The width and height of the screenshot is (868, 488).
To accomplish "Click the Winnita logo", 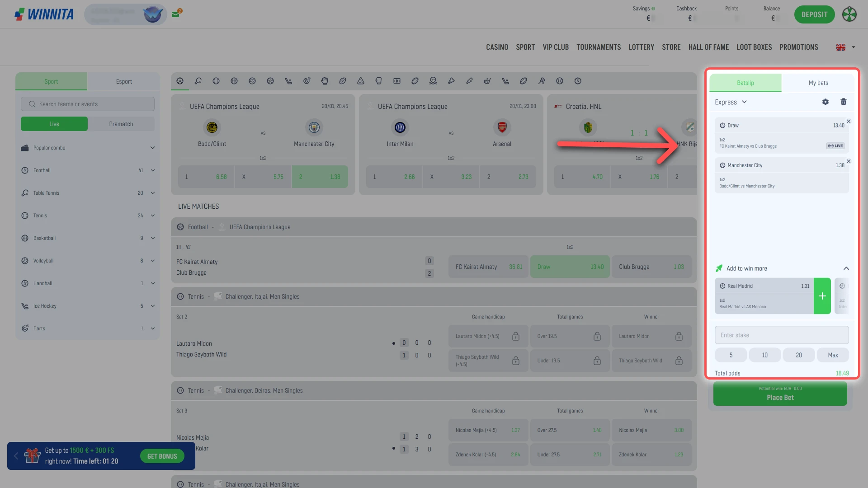I will [x=44, y=14].
